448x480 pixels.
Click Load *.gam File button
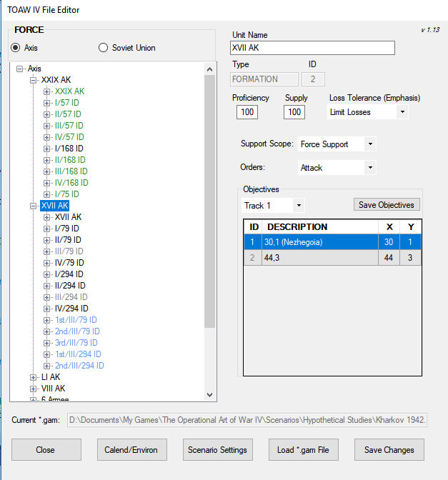[x=304, y=450]
